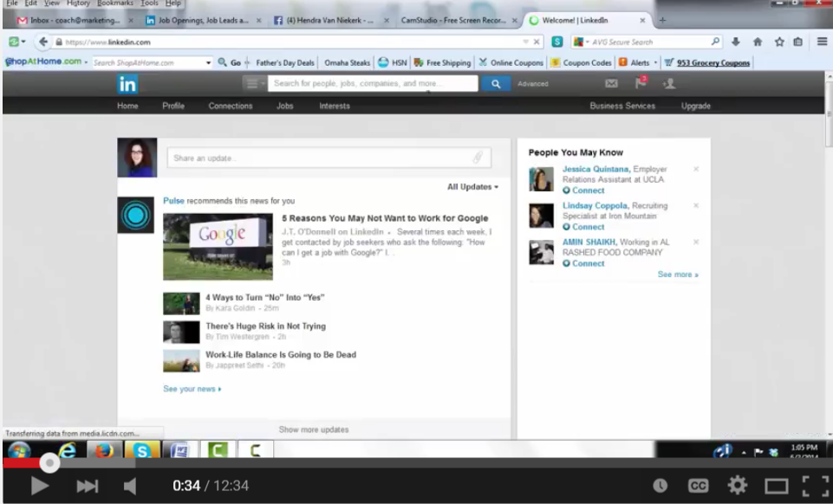
Task: Click the Watch Later clock icon
Action: click(x=661, y=486)
